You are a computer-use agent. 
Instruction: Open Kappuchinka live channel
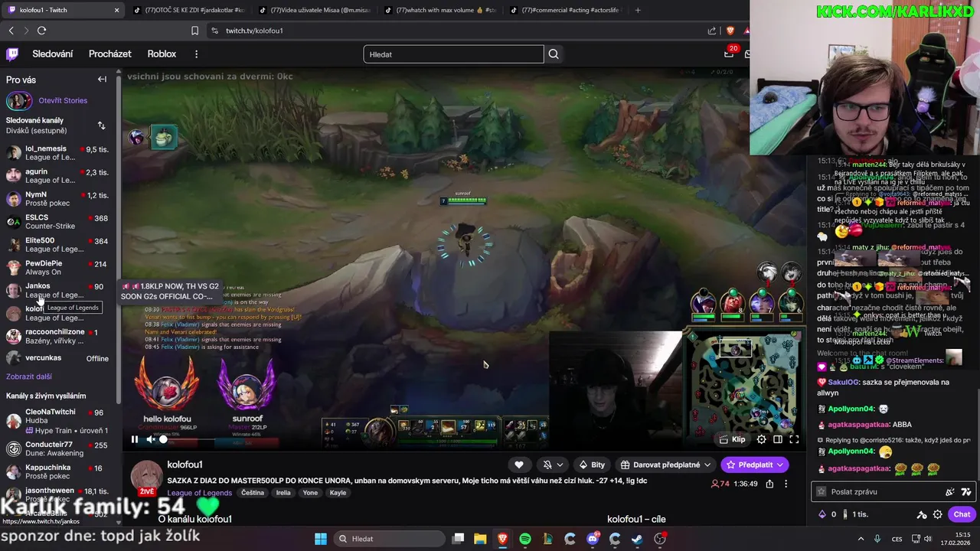(59, 472)
